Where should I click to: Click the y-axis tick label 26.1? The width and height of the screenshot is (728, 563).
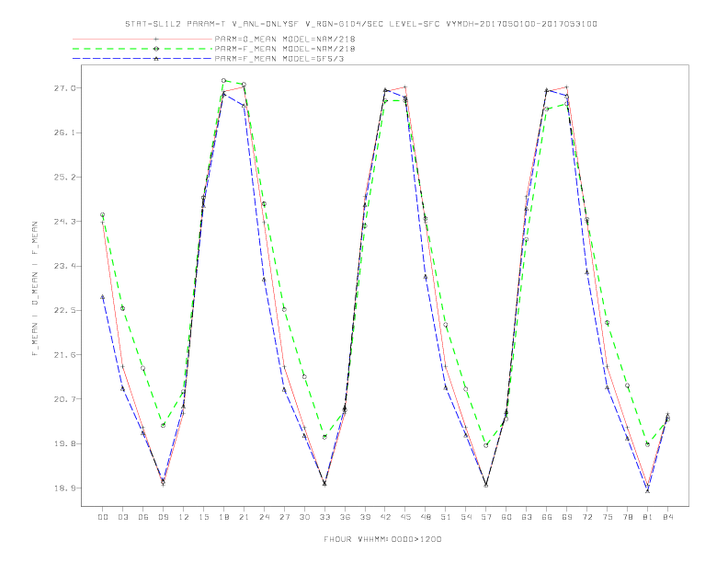pos(64,132)
